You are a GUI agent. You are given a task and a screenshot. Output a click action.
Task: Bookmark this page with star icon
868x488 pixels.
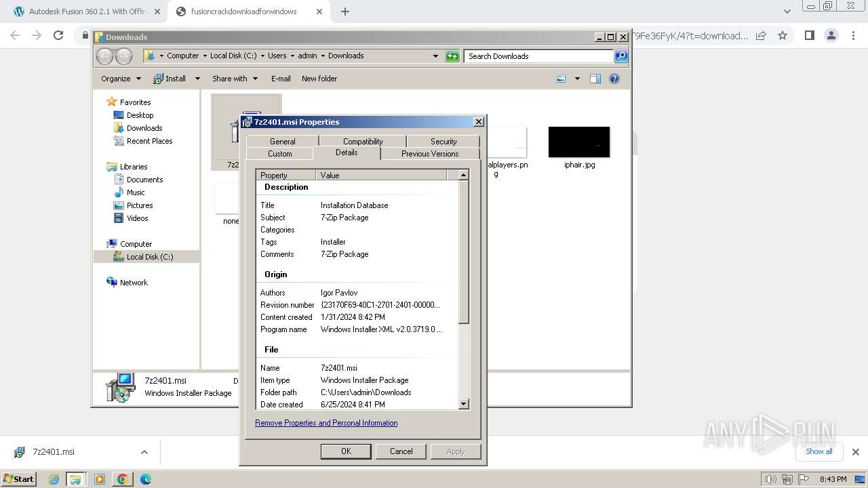pos(783,35)
